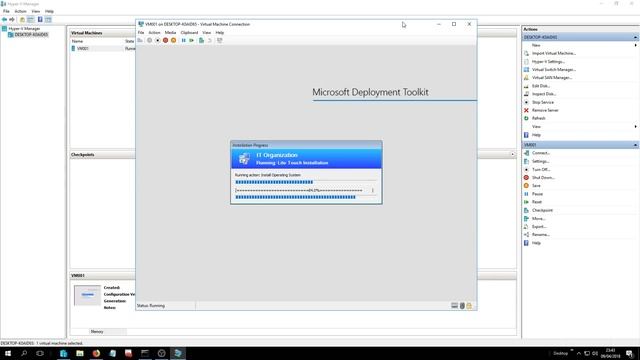640x360 pixels.
Task: Pause the VM from the connection toolbar
Action: tap(183, 40)
